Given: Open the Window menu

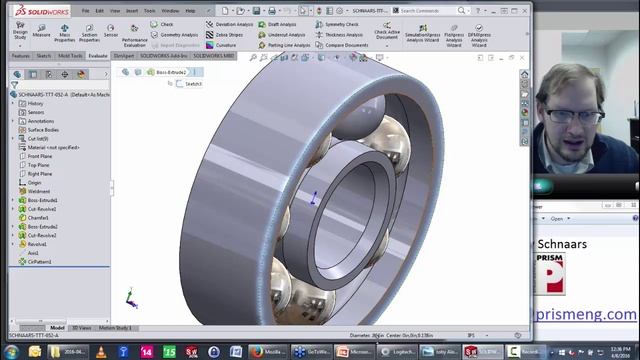Looking at the screenshot, I should point(170,11).
